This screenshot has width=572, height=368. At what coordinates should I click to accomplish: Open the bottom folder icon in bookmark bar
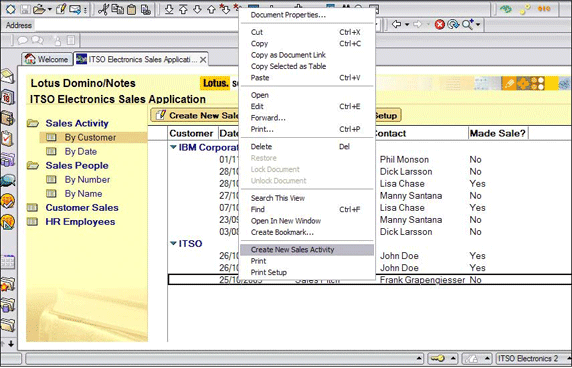tap(8, 325)
